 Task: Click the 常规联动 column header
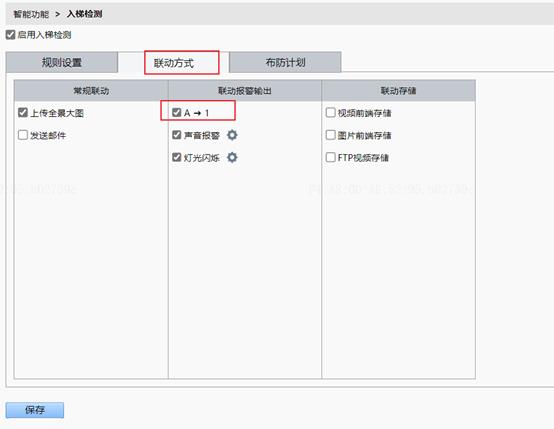(91, 91)
